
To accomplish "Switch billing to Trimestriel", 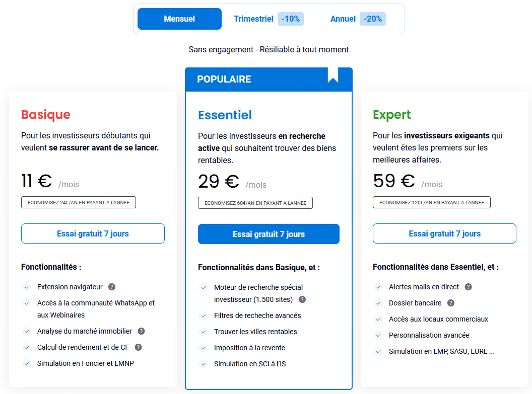I will 253,19.
